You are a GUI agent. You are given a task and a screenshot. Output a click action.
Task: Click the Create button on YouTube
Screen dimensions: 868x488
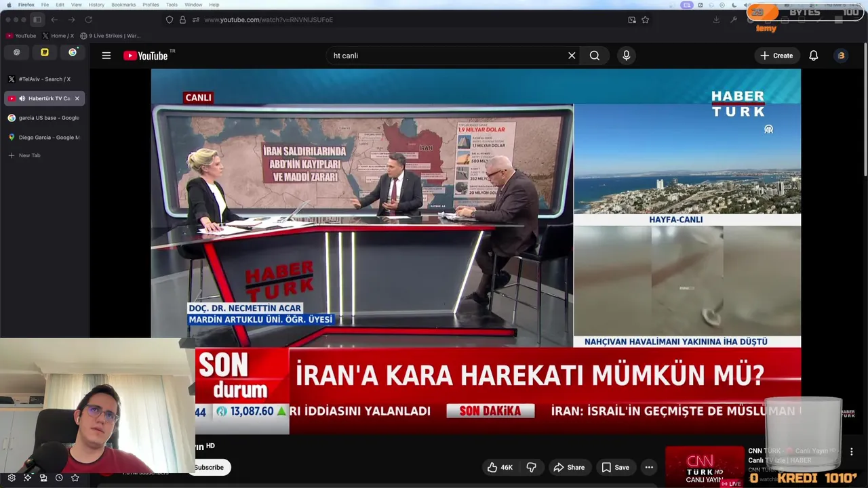coord(777,56)
